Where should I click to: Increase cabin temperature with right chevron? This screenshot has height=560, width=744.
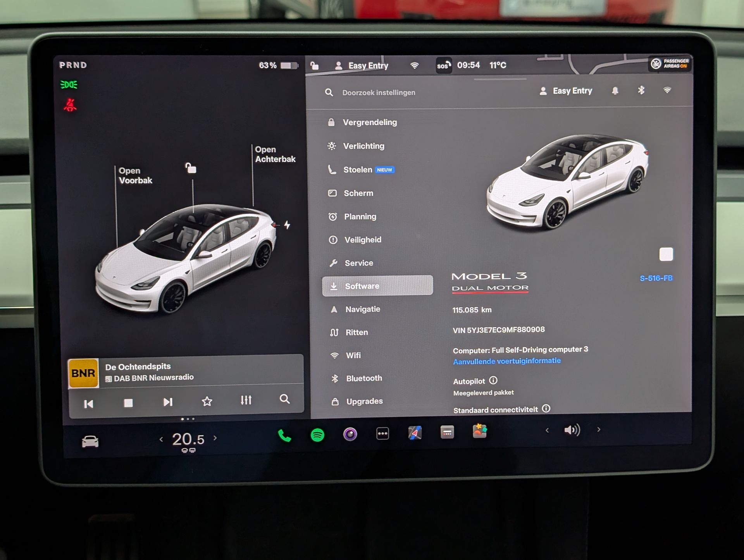click(x=215, y=438)
